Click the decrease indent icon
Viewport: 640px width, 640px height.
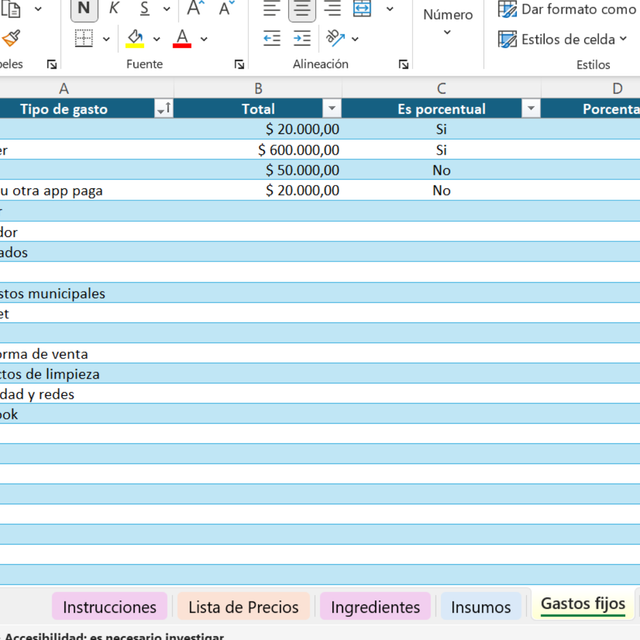(x=272, y=39)
